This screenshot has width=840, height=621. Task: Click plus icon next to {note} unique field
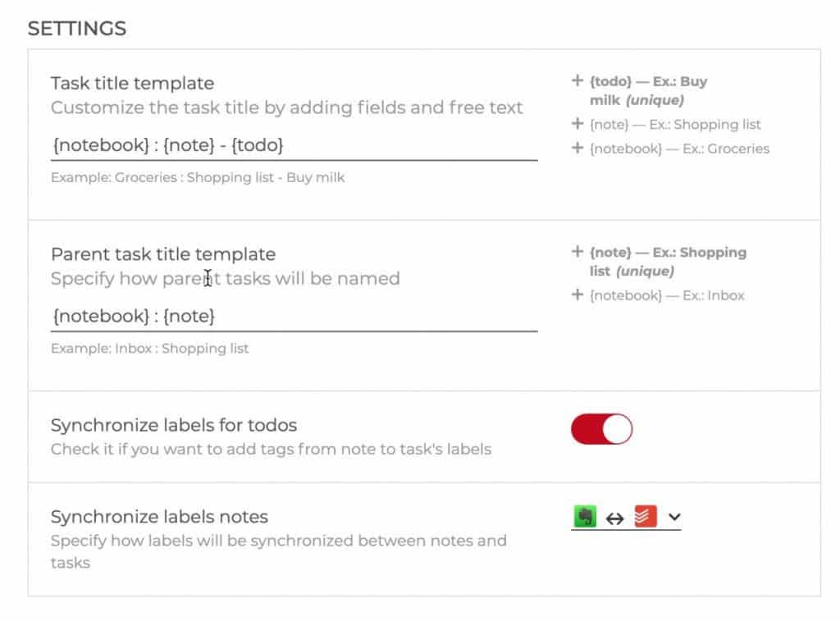(x=577, y=252)
